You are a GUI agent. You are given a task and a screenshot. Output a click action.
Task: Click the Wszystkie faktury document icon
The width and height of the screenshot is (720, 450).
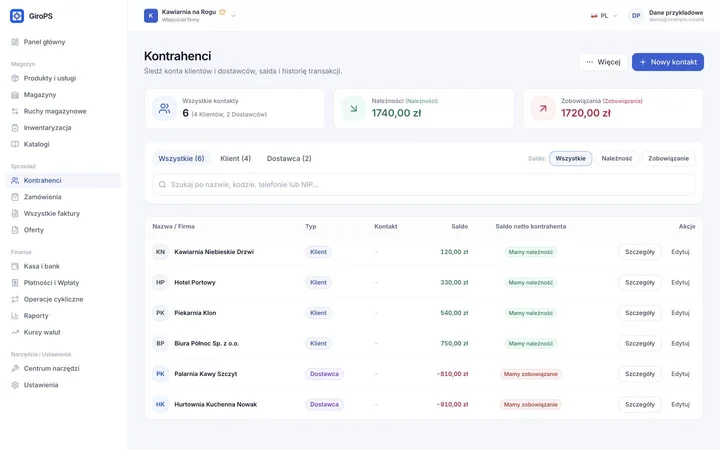tap(15, 214)
